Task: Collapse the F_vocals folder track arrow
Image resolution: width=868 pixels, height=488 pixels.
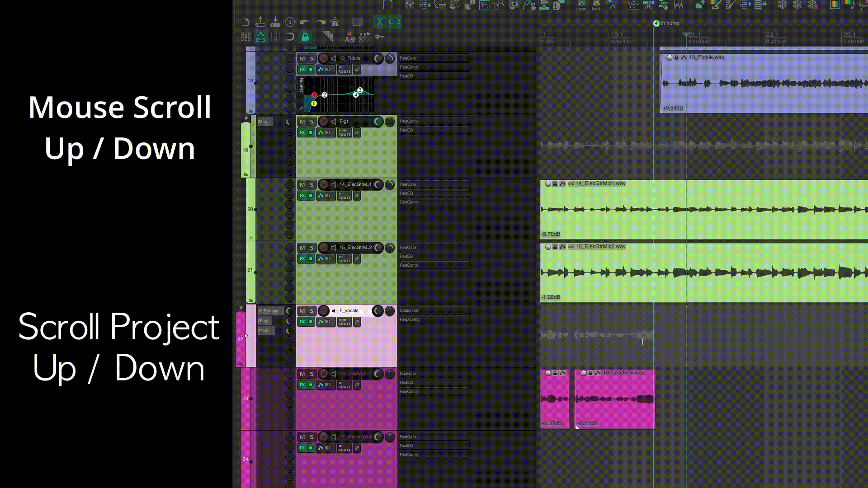Action: pos(241,308)
